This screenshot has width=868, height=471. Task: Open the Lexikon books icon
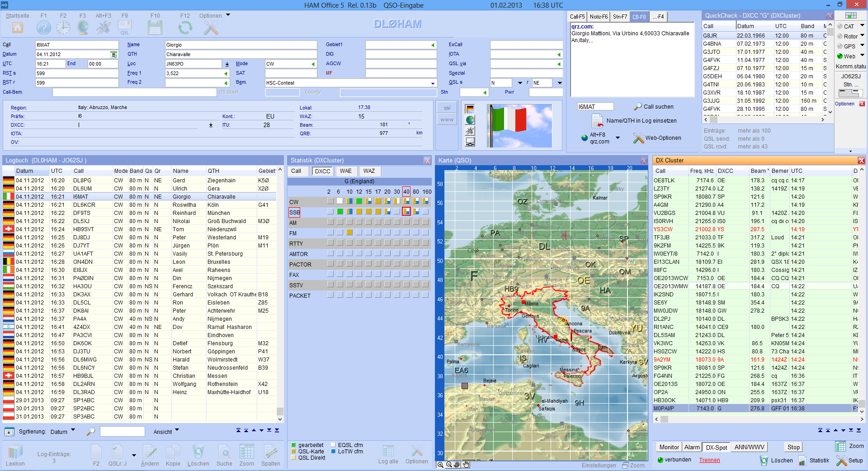pyautogui.click(x=15, y=452)
